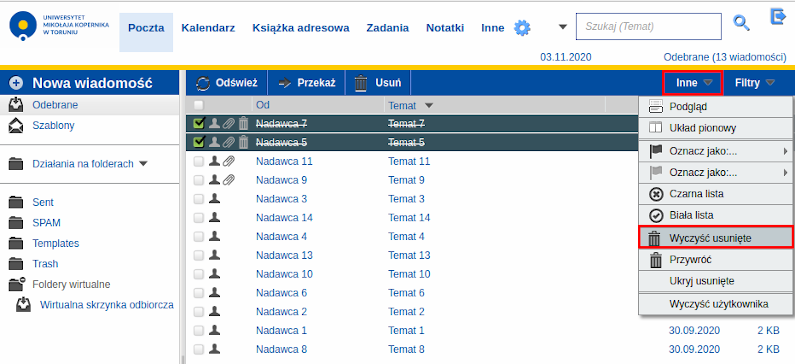
Task: Uncheck the Nadawca 5 message checkbox
Action: [x=199, y=142]
